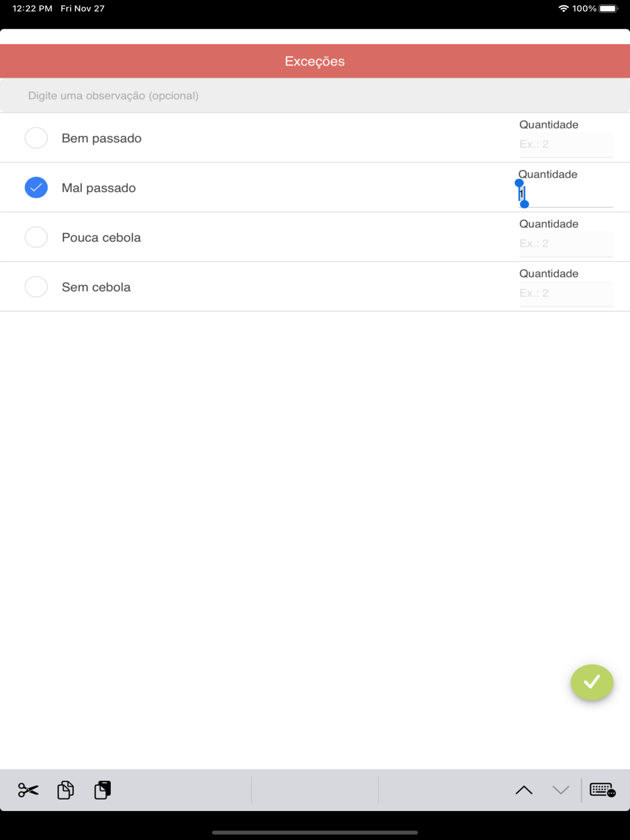Tap the observation text field
This screenshot has width=630, height=840.
(x=315, y=96)
